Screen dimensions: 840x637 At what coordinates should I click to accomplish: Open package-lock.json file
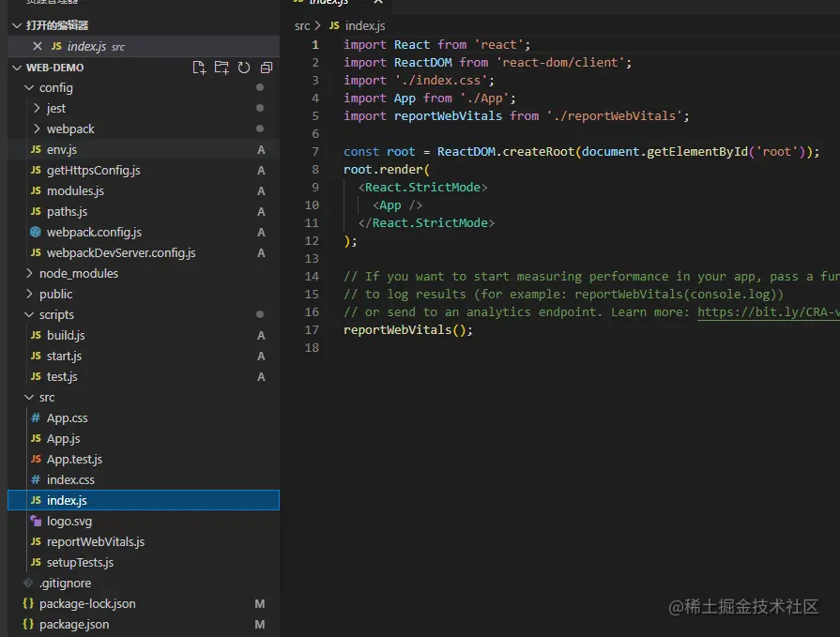[x=144, y=604]
